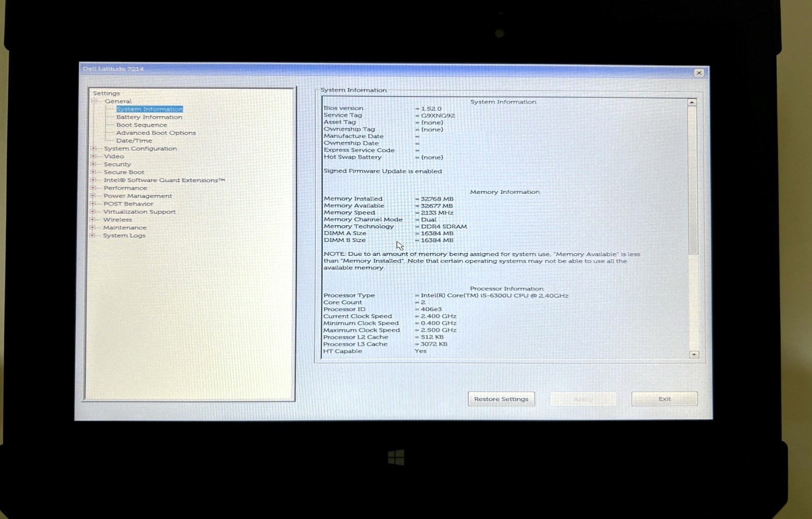Expand the System Logs node
Image resolution: width=812 pixels, height=519 pixels.
pyautogui.click(x=92, y=235)
